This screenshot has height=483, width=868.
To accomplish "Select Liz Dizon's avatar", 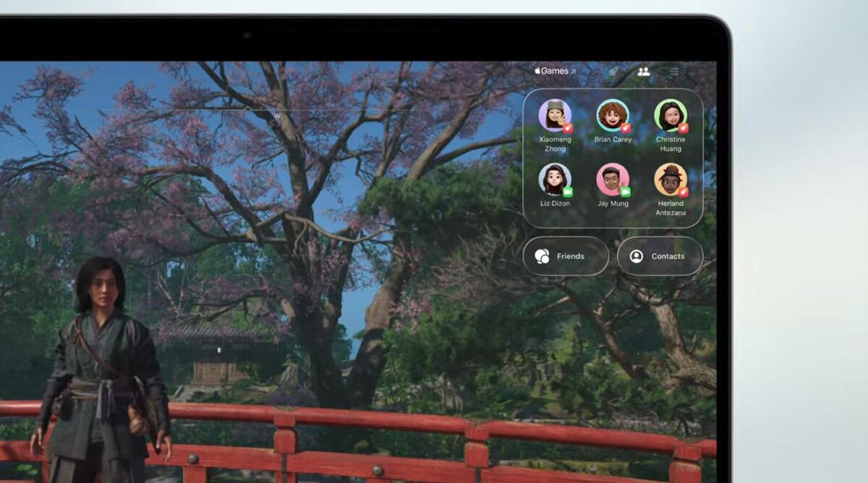I will [x=555, y=179].
